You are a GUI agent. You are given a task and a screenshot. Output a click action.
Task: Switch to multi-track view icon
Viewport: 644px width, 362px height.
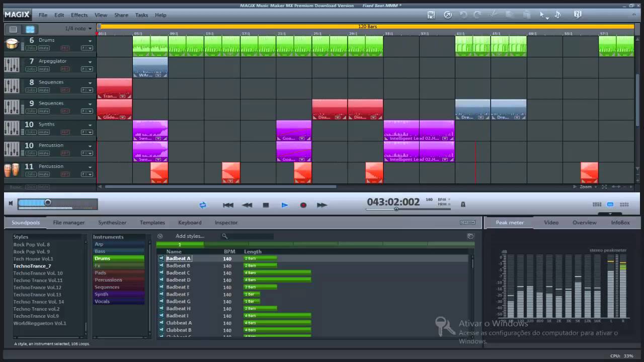30,29
